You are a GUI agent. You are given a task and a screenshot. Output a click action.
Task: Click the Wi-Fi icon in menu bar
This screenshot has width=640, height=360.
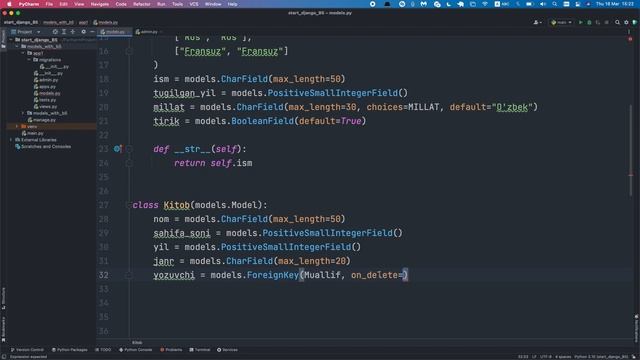point(485,4)
